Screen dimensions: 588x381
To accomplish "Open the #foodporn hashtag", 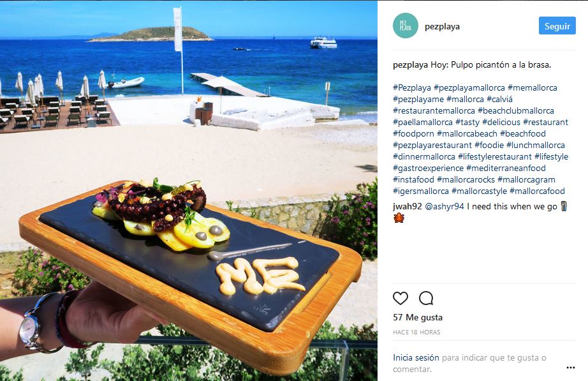I will click(413, 133).
